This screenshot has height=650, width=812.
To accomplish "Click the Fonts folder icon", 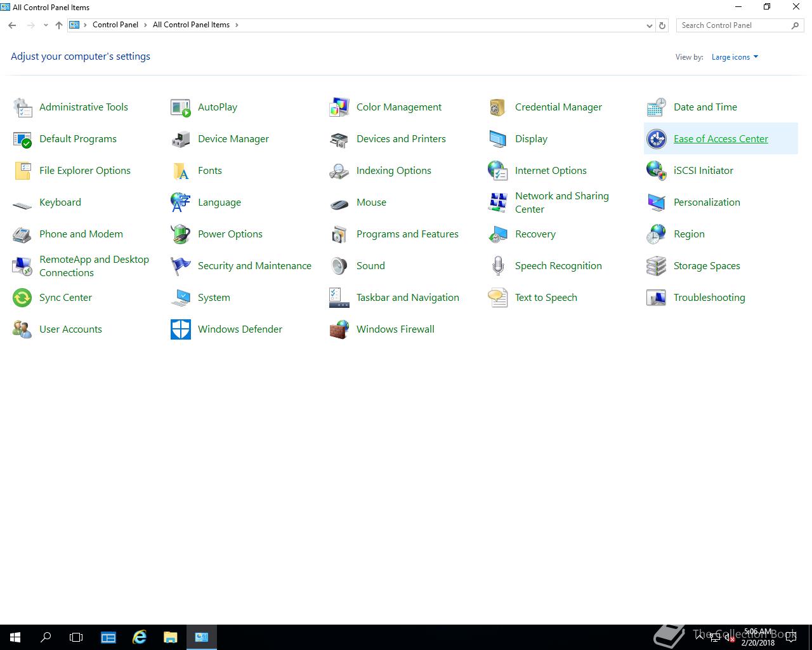I will [181, 171].
